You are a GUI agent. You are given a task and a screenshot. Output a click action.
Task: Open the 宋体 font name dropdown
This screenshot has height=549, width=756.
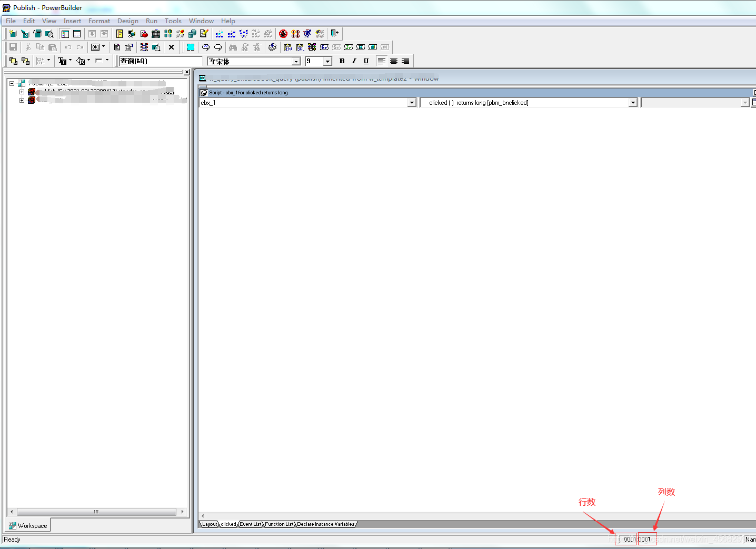(x=296, y=62)
